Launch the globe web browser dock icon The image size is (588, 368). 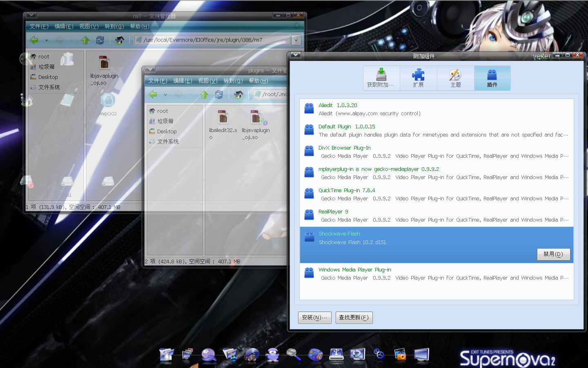coord(209,355)
